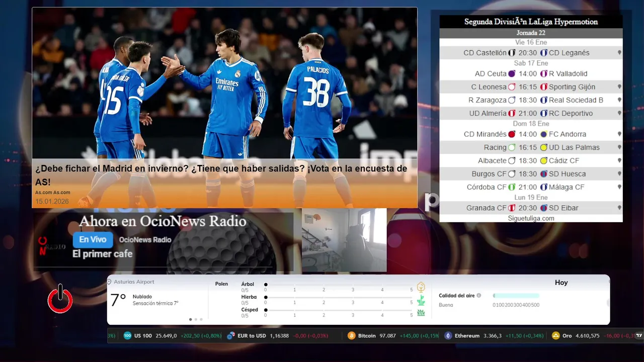The width and height of the screenshot is (644, 362).
Task: Click the Árbol pollen level slider
Action: tap(339, 285)
